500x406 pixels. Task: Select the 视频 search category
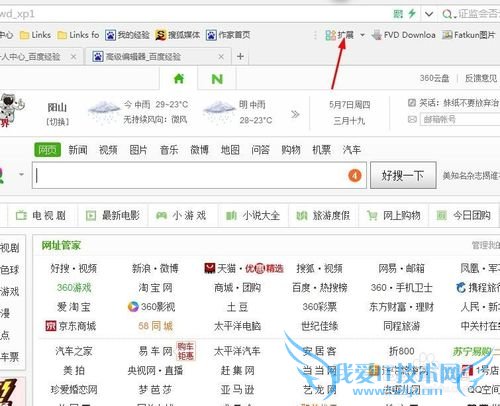pyautogui.click(x=108, y=150)
